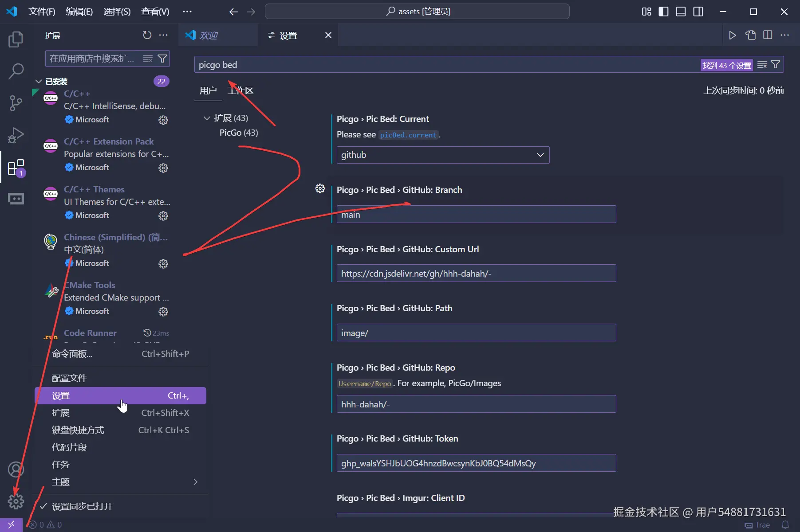The width and height of the screenshot is (800, 532).
Task: Choose 设置 from the manage menu
Action: click(121, 395)
